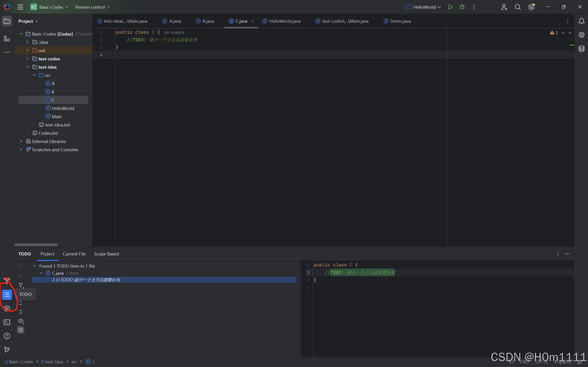Image resolution: width=588 pixels, height=367 pixels.
Task: Open the AI Assistant panel
Action: coord(582,35)
